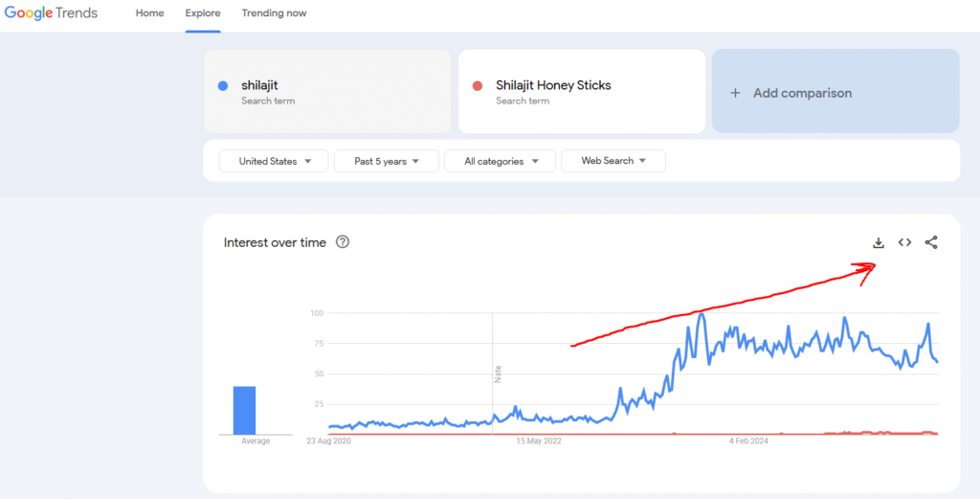Click the 15 May 2022 axis label
Image resolution: width=980 pixels, height=499 pixels.
coord(539,442)
